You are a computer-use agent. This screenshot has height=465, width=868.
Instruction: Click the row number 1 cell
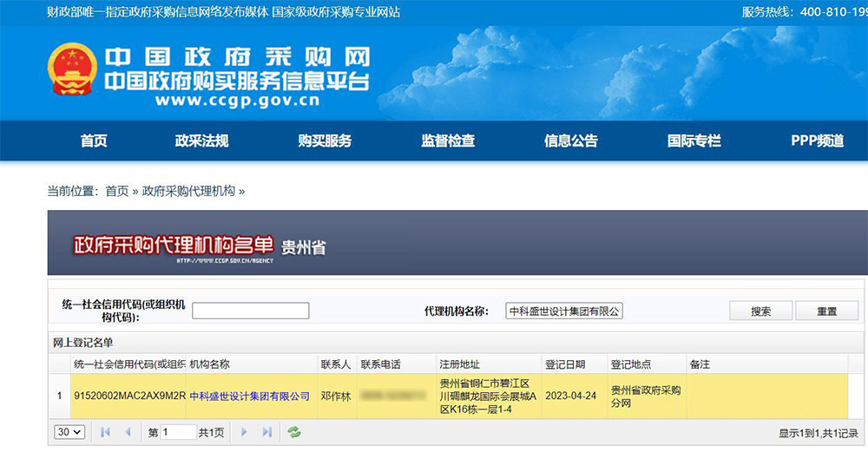tap(59, 396)
